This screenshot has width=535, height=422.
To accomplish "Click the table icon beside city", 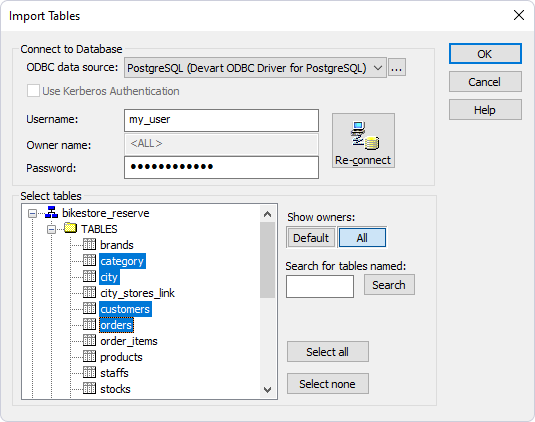I will coord(89,276).
